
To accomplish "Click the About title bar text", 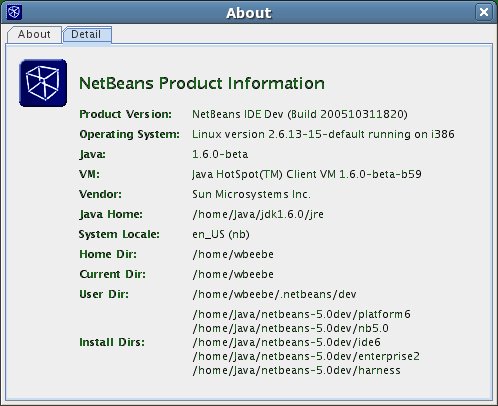I will (249, 13).
